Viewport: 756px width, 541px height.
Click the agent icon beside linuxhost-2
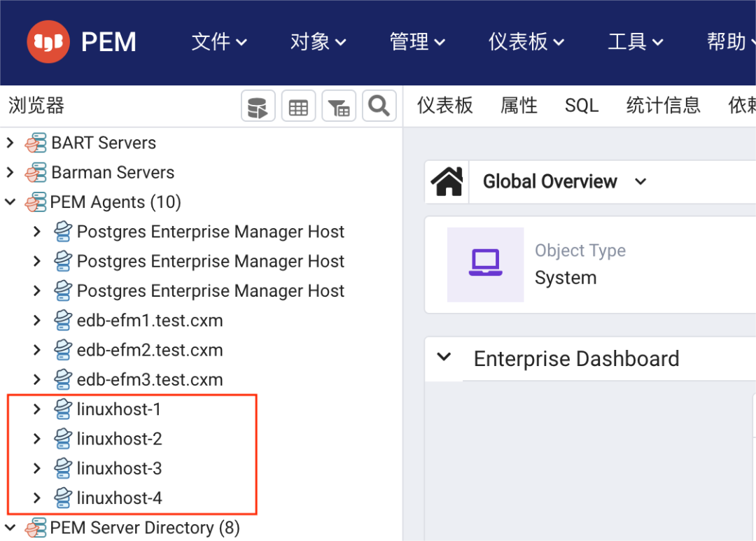click(x=63, y=439)
